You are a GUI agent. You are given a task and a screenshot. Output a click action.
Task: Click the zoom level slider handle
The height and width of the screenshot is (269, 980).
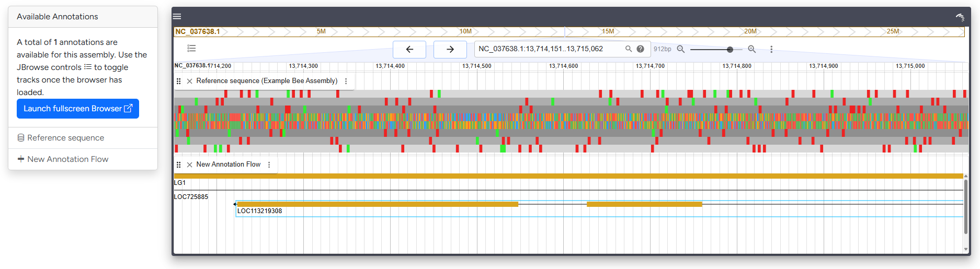(730, 50)
